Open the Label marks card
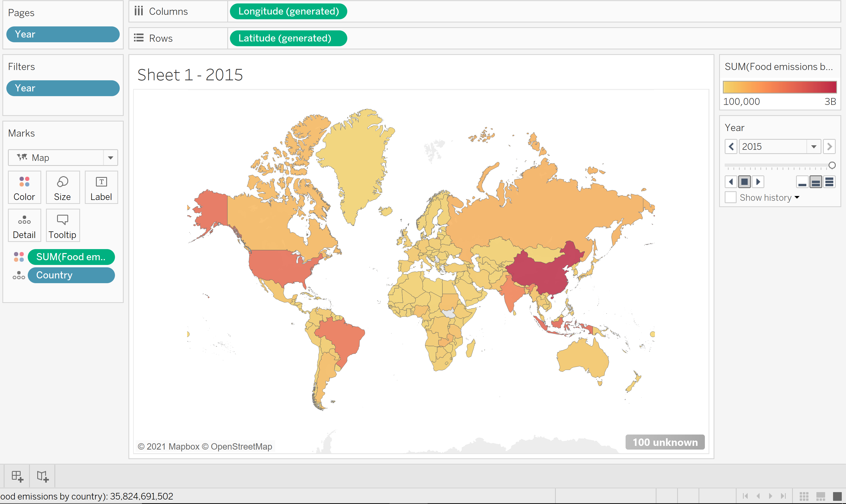Viewport: 846px width, 504px height. pyautogui.click(x=101, y=188)
